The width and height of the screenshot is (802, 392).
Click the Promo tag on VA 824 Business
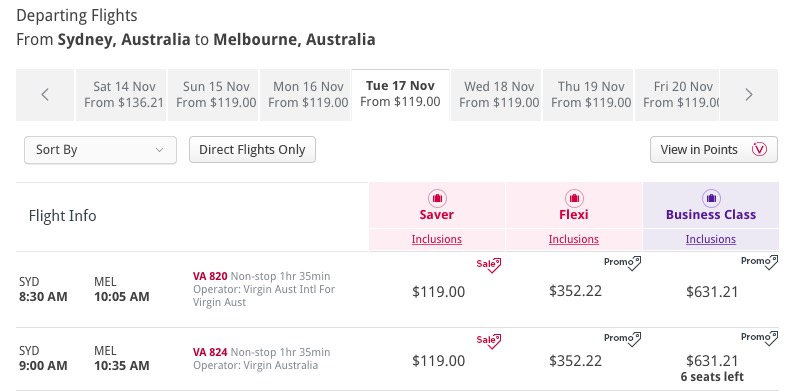pyautogui.click(x=760, y=338)
